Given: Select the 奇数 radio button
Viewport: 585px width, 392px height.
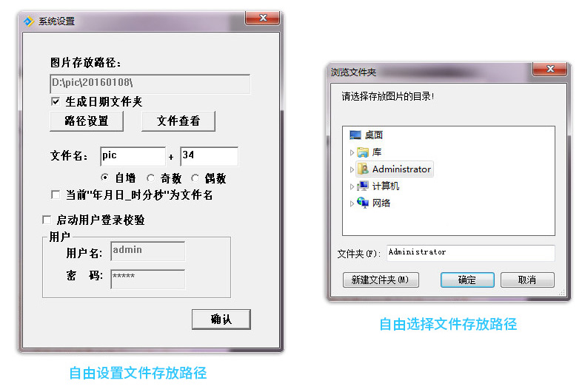Looking at the screenshot, I should pos(150,178).
